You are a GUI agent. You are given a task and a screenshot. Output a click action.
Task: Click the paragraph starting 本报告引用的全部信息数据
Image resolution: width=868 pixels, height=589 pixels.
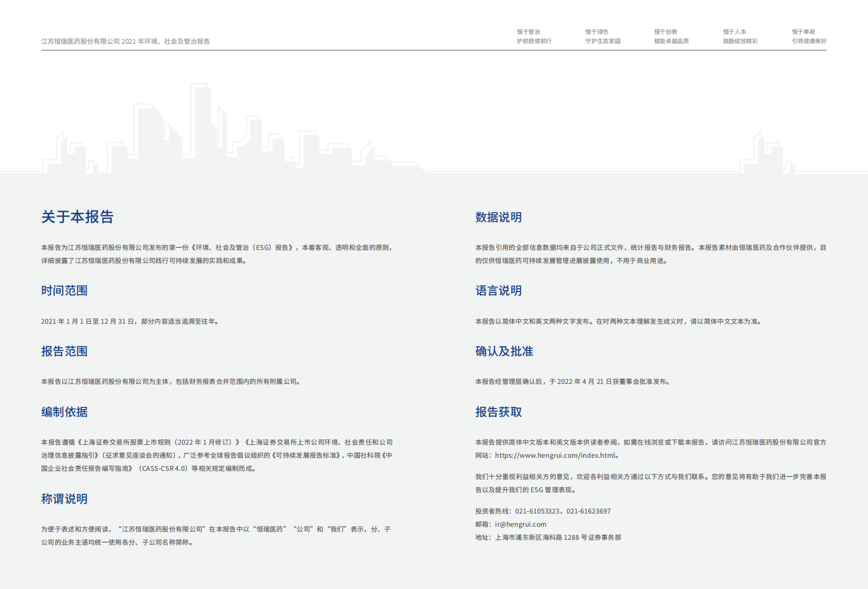[x=651, y=254]
